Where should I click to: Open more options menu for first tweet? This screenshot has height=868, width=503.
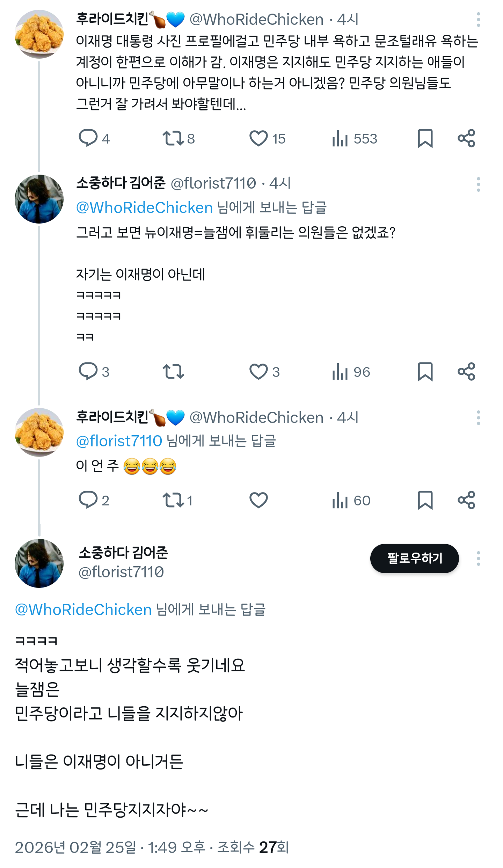click(478, 20)
